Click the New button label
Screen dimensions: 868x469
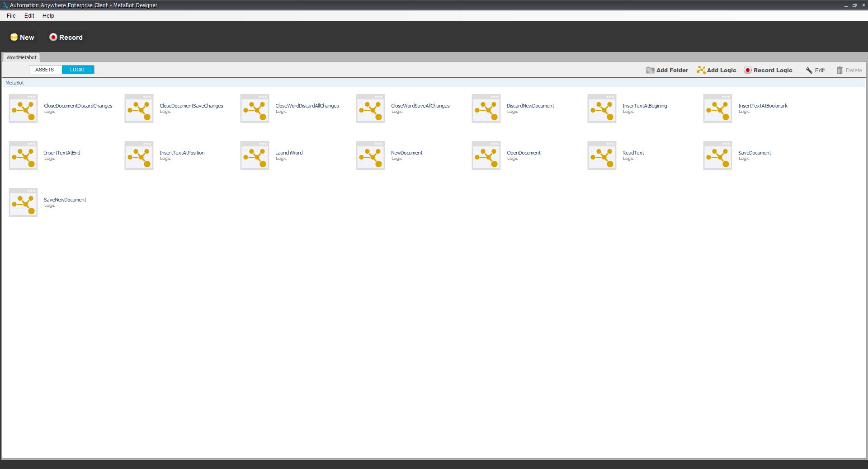tap(27, 38)
